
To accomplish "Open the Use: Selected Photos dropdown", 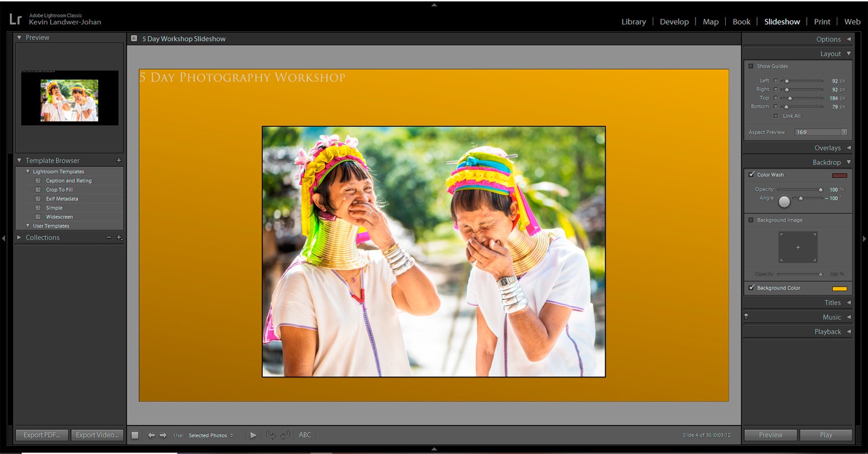I will pos(208,435).
